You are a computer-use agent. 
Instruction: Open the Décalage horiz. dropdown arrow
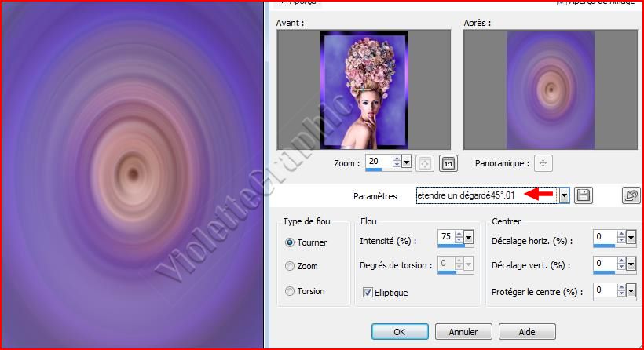[x=631, y=237]
